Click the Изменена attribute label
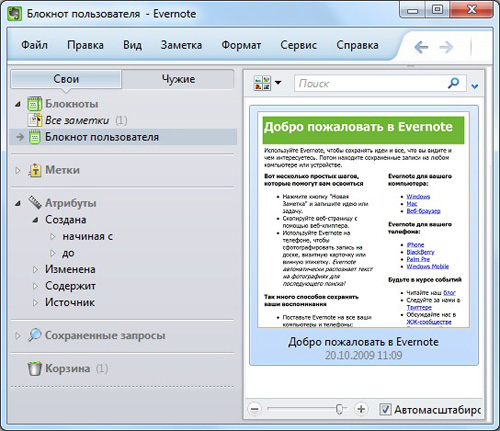This screenshot has height=431, width=500. [70, 269]
